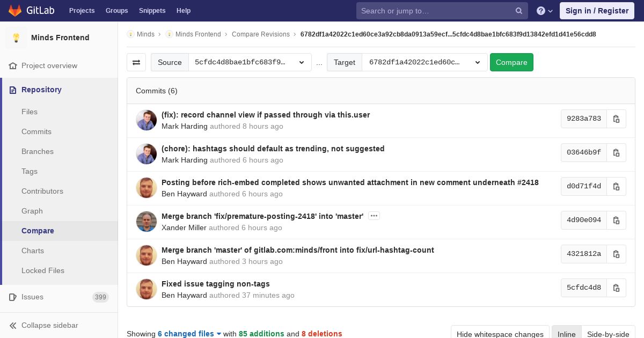Click the GitLab fox logo
The height and width of the screenshot is (338, 644).
[15, 11]
